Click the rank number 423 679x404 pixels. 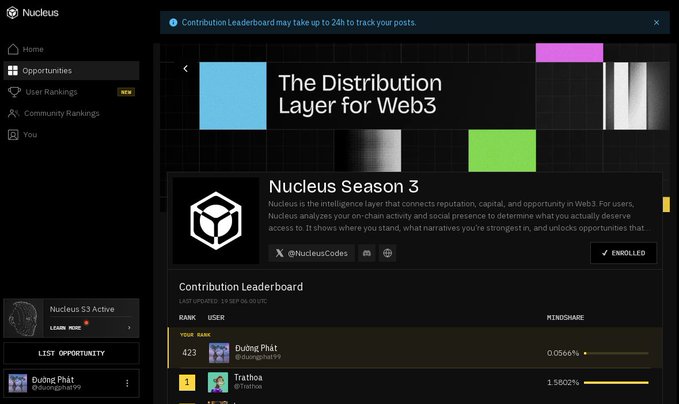click(x=189, y=353)
